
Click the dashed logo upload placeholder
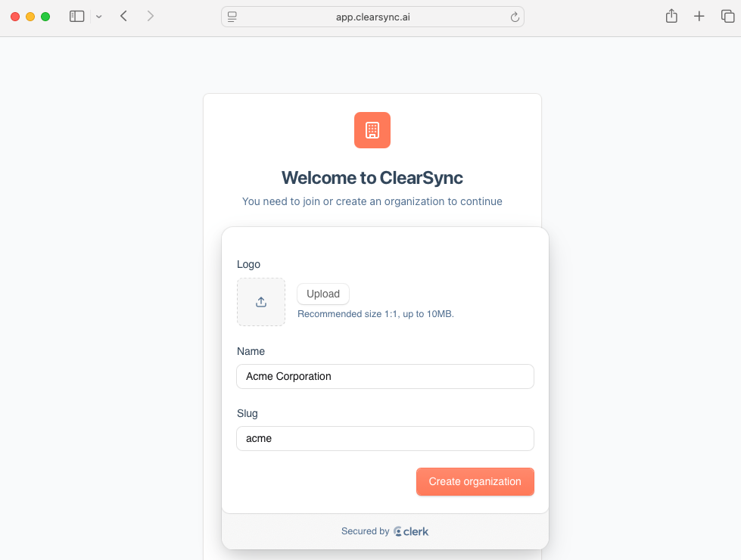pos(261,302)
